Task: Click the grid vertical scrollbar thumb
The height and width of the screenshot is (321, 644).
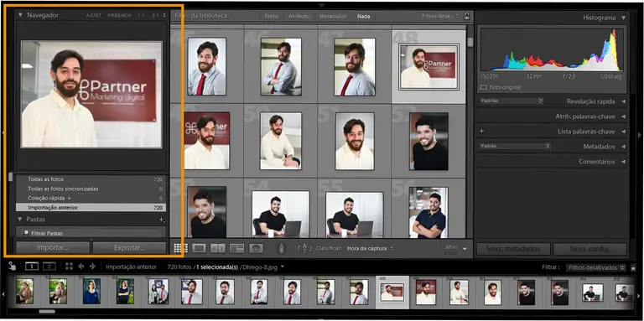Action: pos(470,42)
